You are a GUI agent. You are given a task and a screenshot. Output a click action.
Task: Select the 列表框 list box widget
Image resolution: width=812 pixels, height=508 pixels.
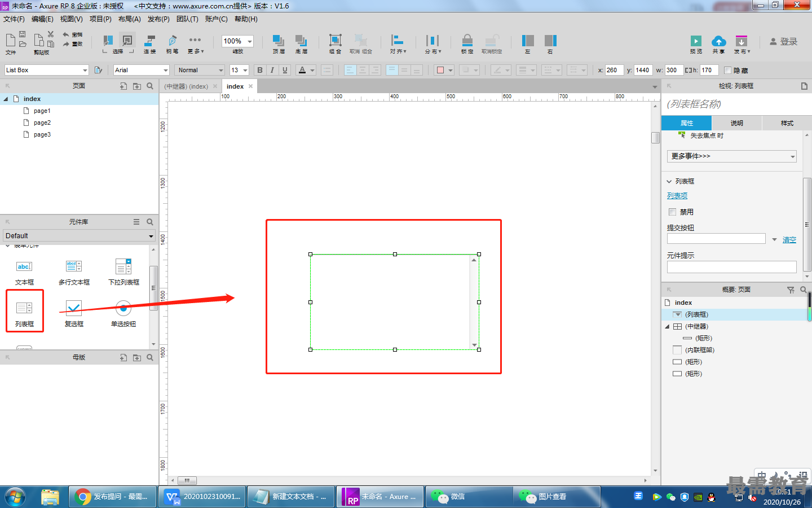click(24, 314)
